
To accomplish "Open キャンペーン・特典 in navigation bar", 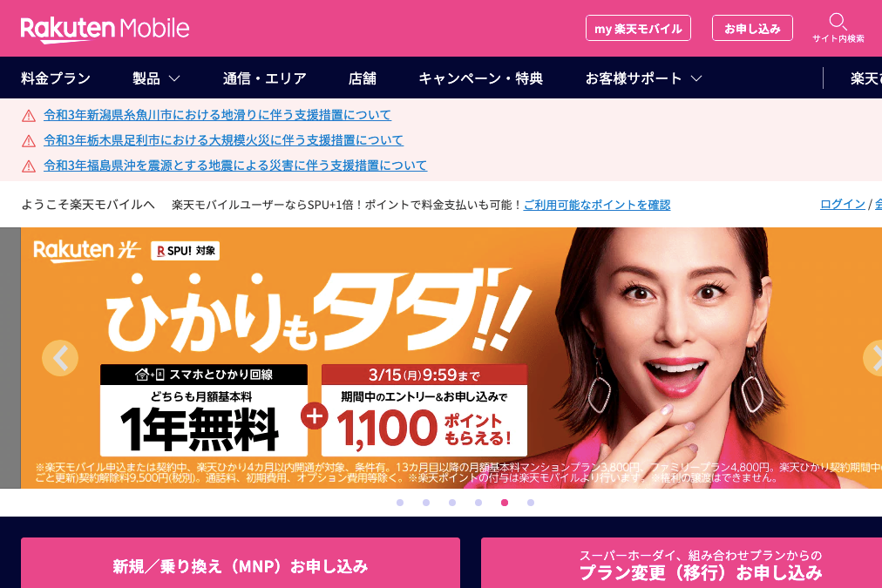I will pyautogui.click(x=481, y=78).
